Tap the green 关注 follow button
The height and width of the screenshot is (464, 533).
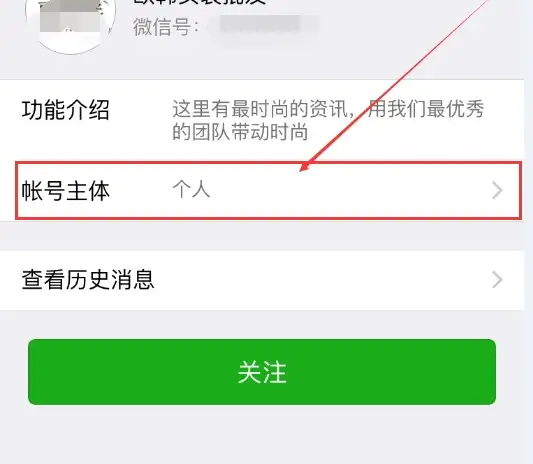pyautogui.click(x=262, y=372)
